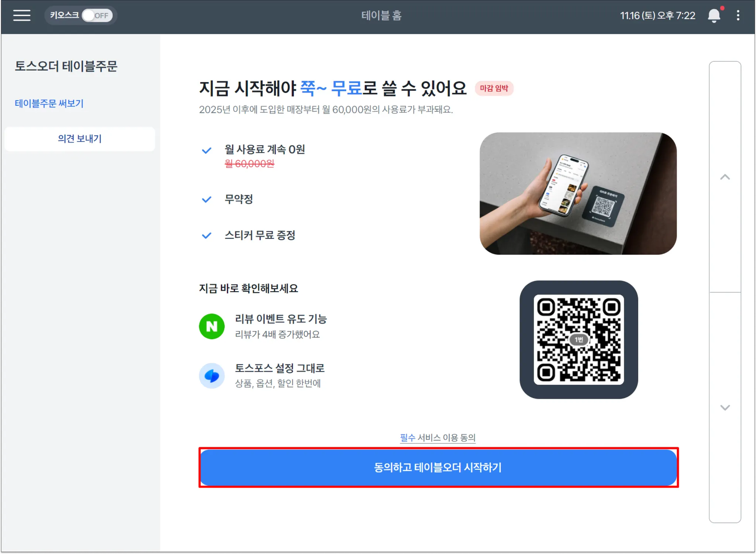Click the 마감 임박 badge
This screenshot has width=756, height=554.
click(x=494, y=88)
